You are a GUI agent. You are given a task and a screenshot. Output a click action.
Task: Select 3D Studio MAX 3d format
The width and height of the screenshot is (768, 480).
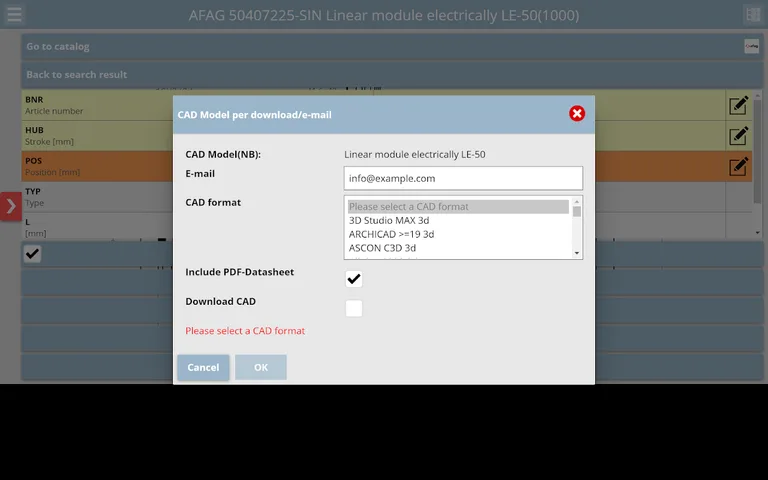pyautogui.click(x=458, y=220)
